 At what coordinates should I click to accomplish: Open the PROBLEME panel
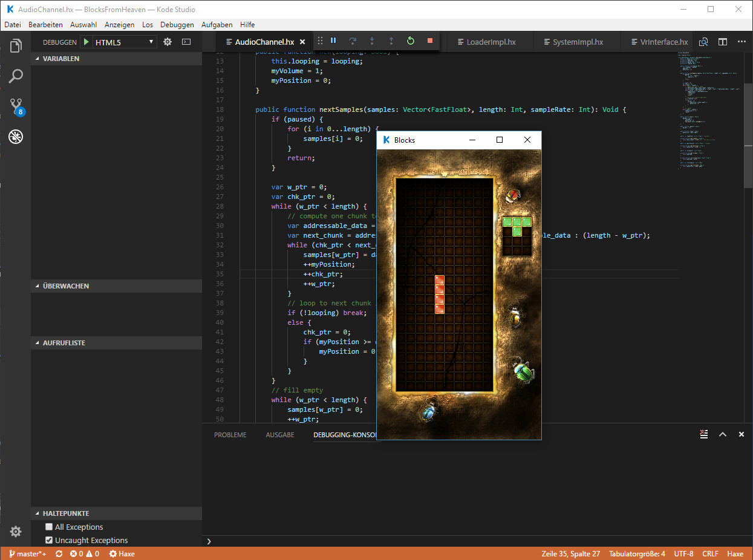tap(230, 434)
